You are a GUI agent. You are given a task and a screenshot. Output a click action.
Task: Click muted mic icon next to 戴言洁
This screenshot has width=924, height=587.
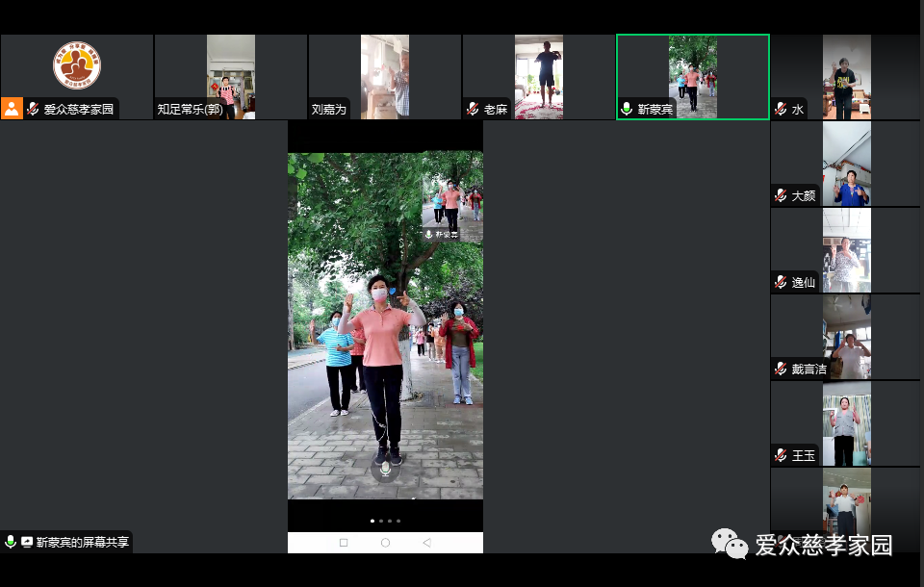coord(781,369)
